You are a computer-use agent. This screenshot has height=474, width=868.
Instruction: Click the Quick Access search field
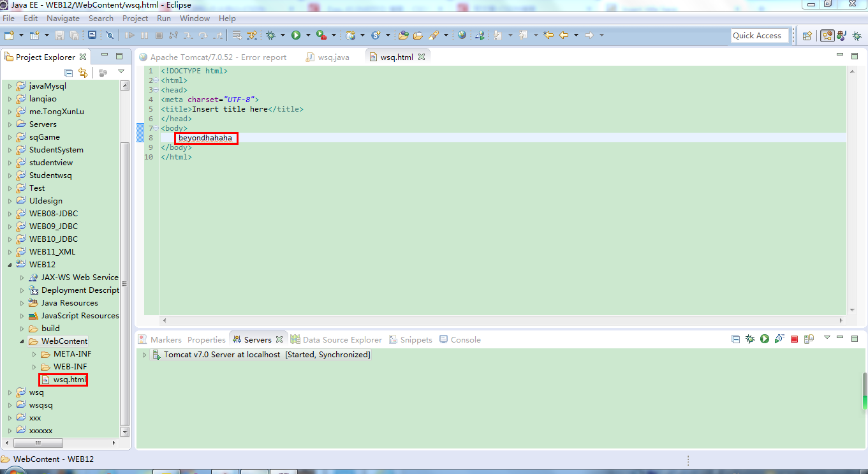click(x=760, y=36)
